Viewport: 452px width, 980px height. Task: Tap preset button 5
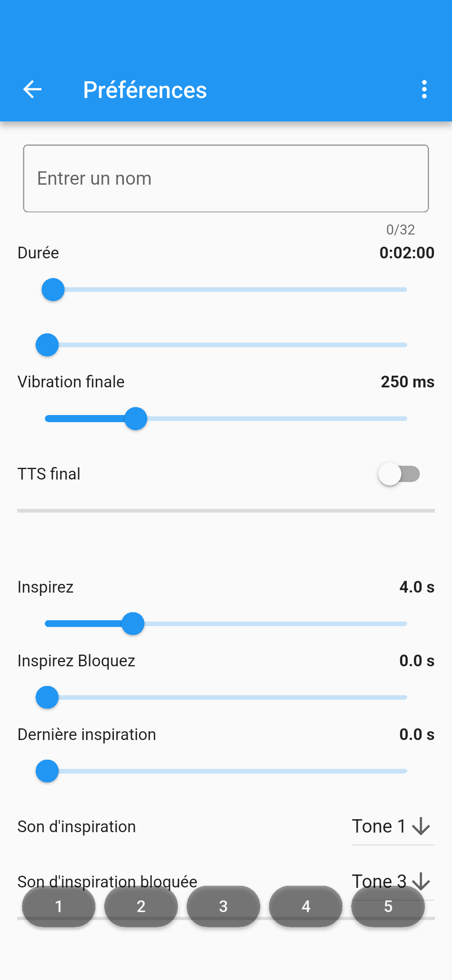388,906
